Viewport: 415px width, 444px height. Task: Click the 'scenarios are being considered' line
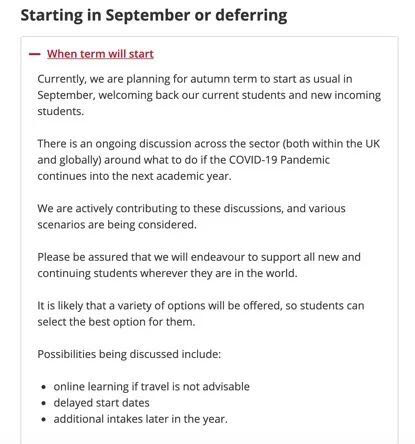[x=117, y=225]
